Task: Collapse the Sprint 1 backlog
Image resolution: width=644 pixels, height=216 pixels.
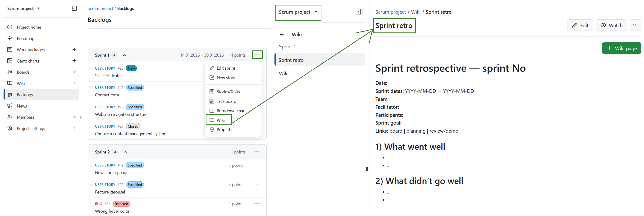Action: [124, 55]
